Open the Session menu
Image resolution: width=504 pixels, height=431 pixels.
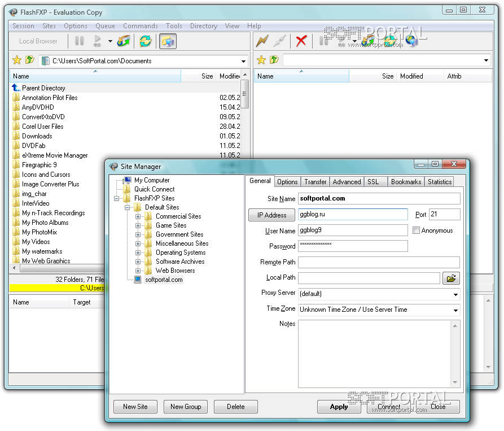click(23, 26)
